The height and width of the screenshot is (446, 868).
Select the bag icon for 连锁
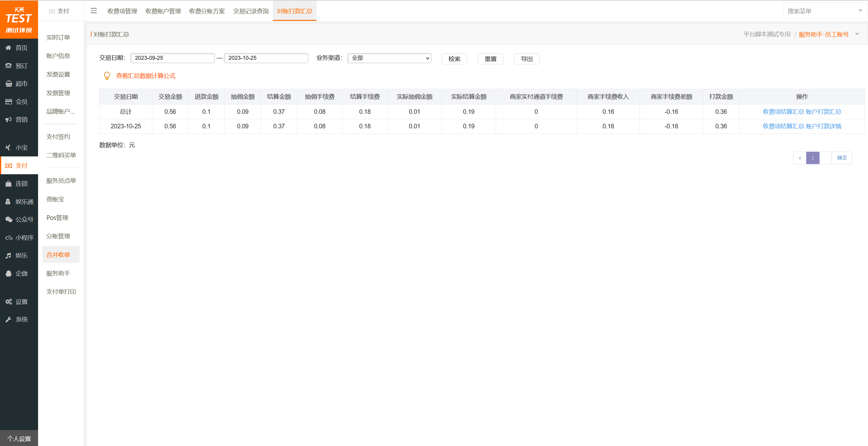[8, 184]
